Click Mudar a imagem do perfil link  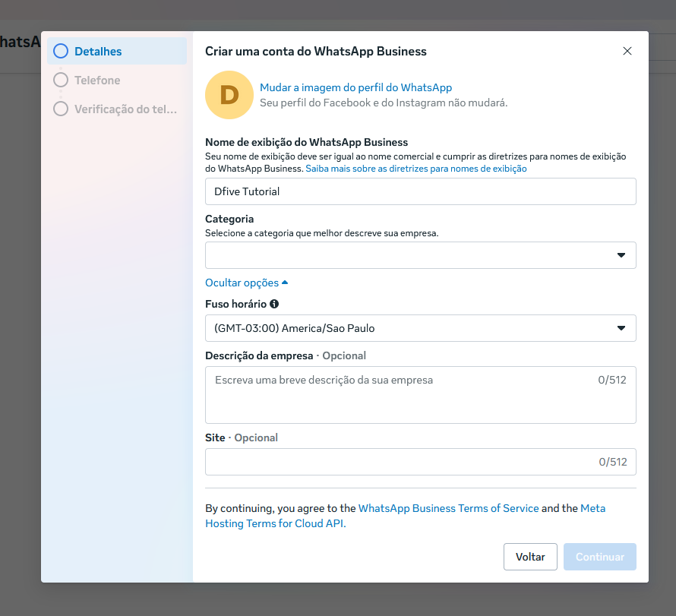point(355,88)
